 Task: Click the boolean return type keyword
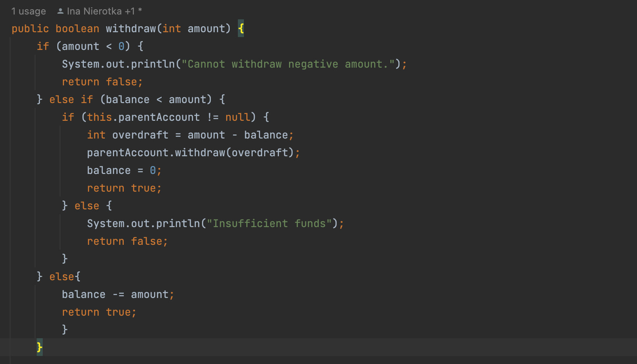tap(77, 29)
